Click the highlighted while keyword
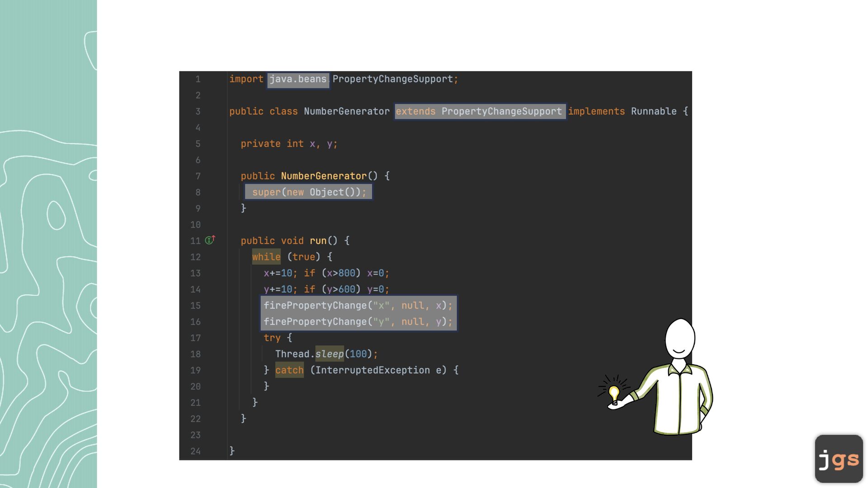868x488 pixels. coord(266,257)
